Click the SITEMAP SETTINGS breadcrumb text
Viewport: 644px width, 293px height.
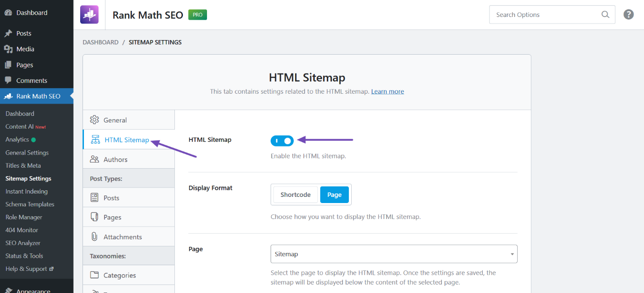[x=155, y=42]
